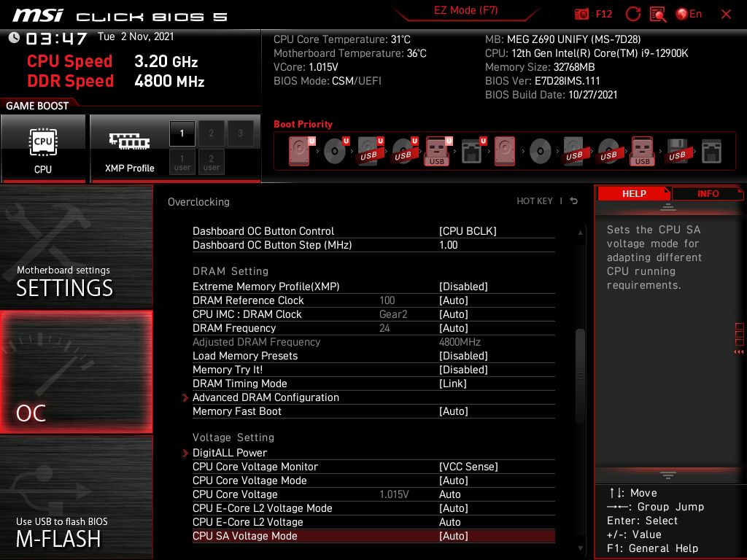The width and height of the screenshot is (747, 560).
Task: Open CPU Core Voltage Mode [Auto] option
Action: 454,481
